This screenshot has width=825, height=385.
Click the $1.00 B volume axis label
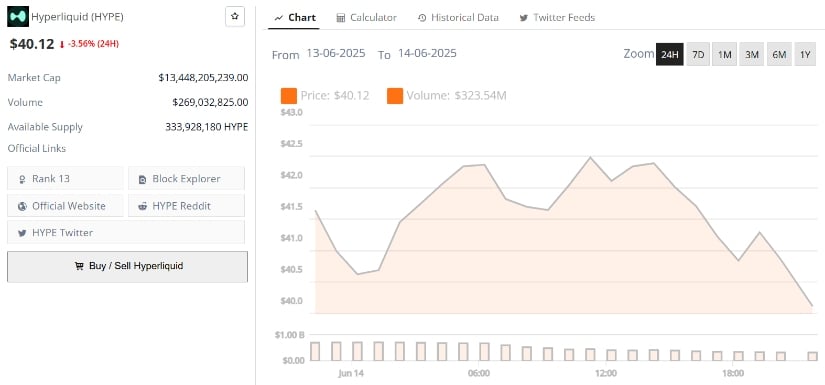click(290, 335)
